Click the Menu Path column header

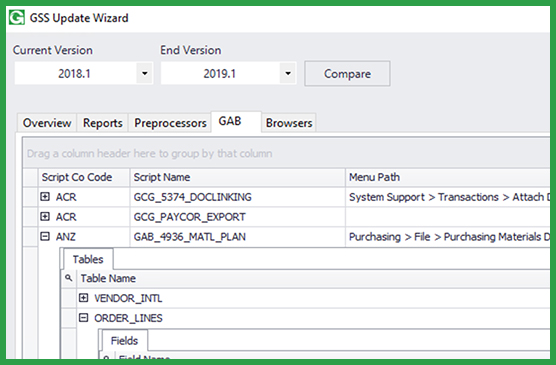tap(448, 177)
